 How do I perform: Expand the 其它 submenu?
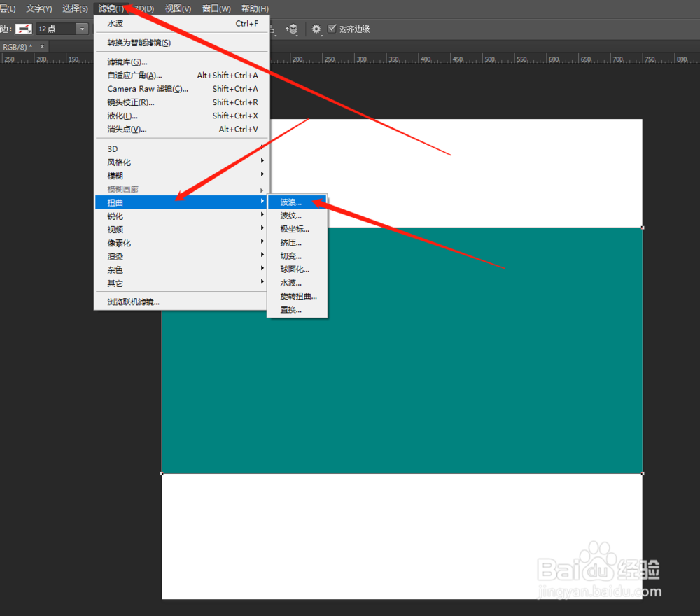181,283
